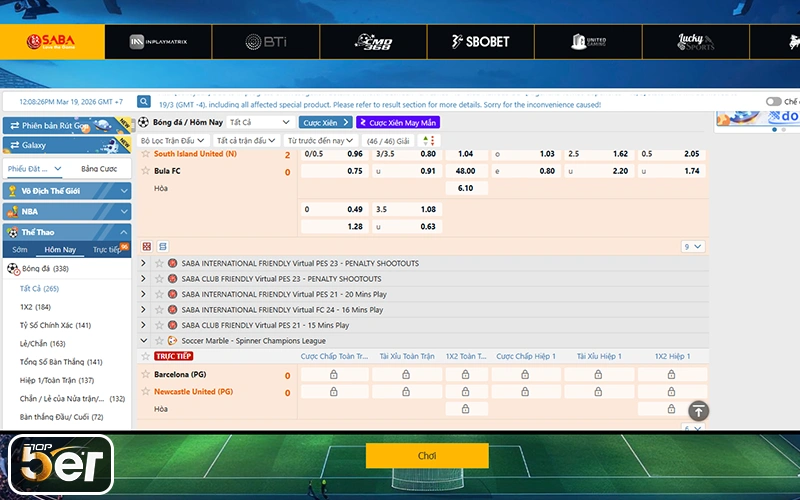The image size is (800, 500).
Task: Star SABA CLUB FRIENDLY PES 21 15 Mins
Action: tap(159, 325)
